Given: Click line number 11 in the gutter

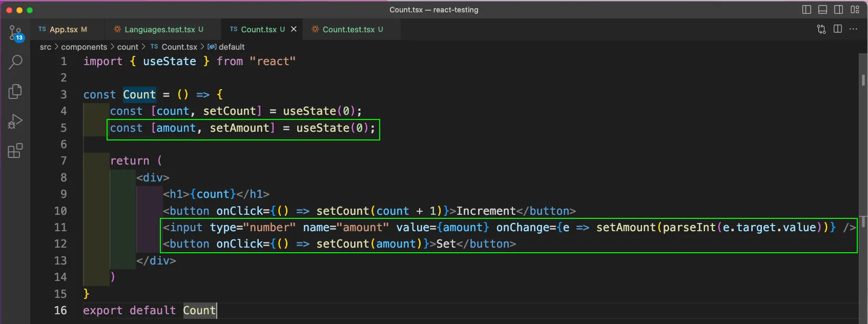Looking at the screenshot, I should pyautogui.click(x=60, y=227).
